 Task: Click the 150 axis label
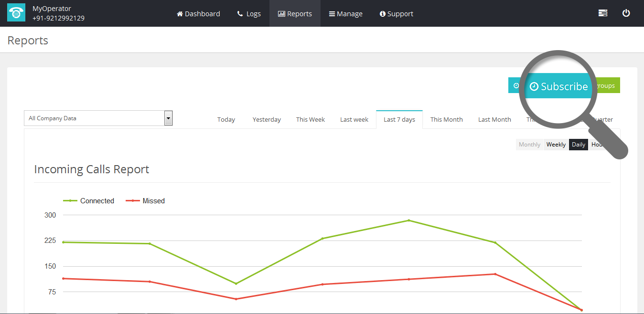pos(50,266)
